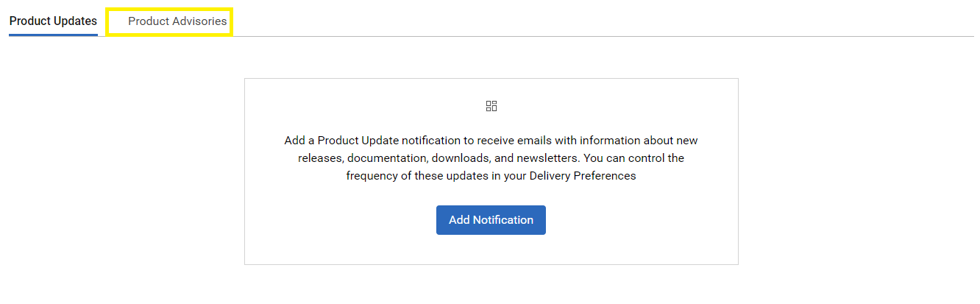Image resolution: width=980 pixels, height=304 pixels.
Task: Click the notification description paragraph
Action: pos(491,158)
